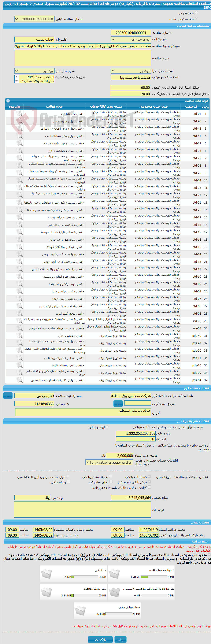Viewport: 211px width, 644px height.
Task: Open view icon for row ptd-10
Action: point(19,277)
